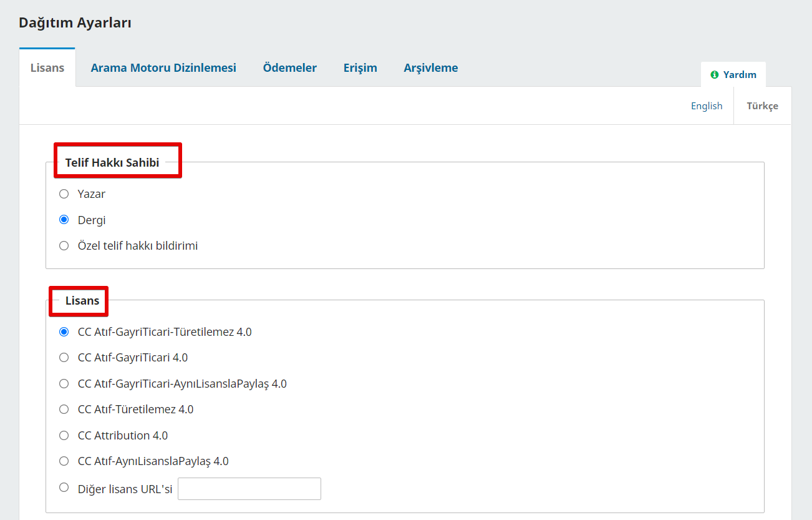Switch to the Arşivleme tab
812x520 pixels.
431,67
